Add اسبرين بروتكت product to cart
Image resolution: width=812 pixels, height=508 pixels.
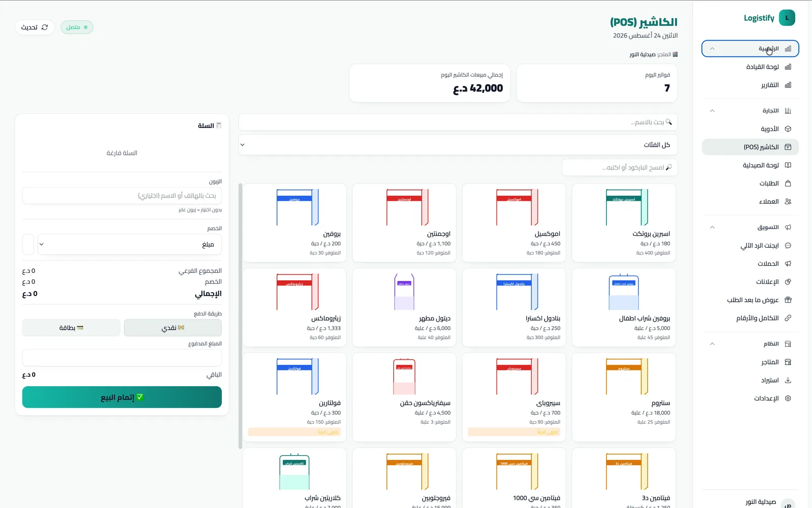pos(624,223)
